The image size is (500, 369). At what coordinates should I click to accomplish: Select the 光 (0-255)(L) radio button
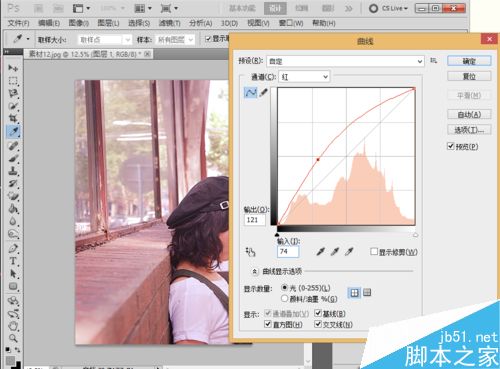[x=284, y=287]
